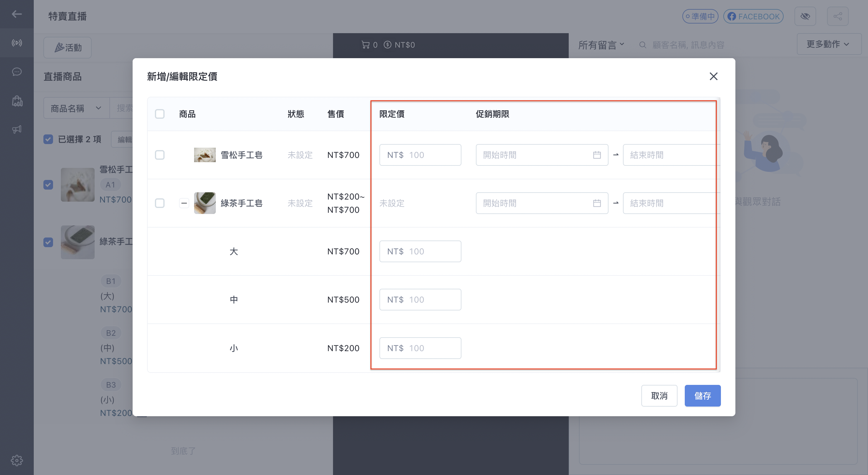Click the B2 tag in background list
Viewport: 868px width, 475px height.
click(x=111, y=333)
